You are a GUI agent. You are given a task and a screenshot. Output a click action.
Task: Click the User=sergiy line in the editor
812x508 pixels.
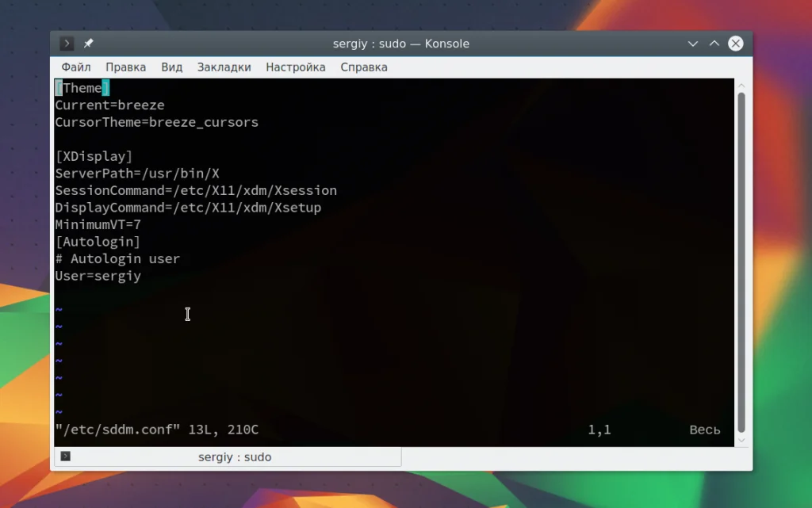point(98,276)
